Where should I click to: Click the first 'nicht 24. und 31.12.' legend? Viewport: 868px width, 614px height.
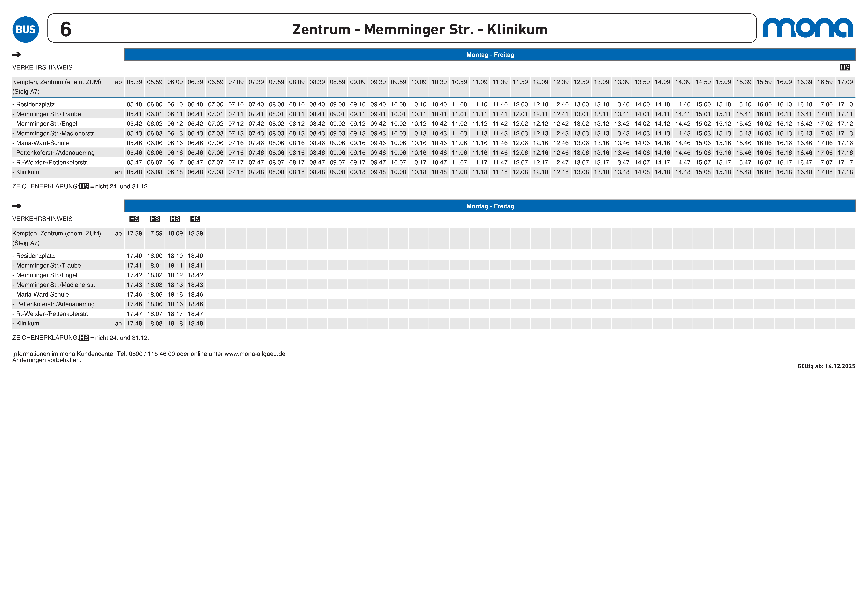pyautogui.click(x=122, y=186)
